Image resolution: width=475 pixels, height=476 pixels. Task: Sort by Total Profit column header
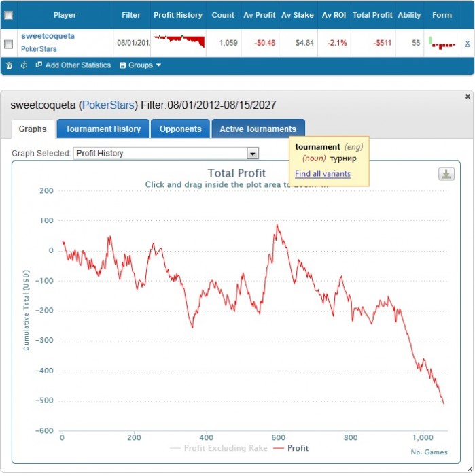(372, 15)
